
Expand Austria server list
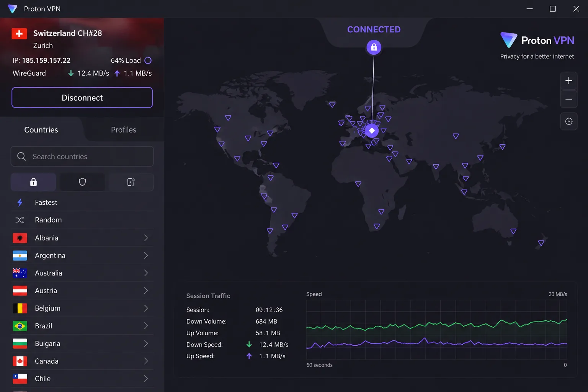pos(146,291)
